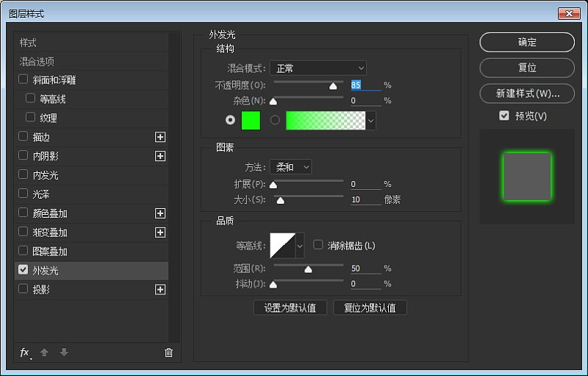The image size is (588, 376).
Task: Click 复位为默认值 button
Action: 370,308
